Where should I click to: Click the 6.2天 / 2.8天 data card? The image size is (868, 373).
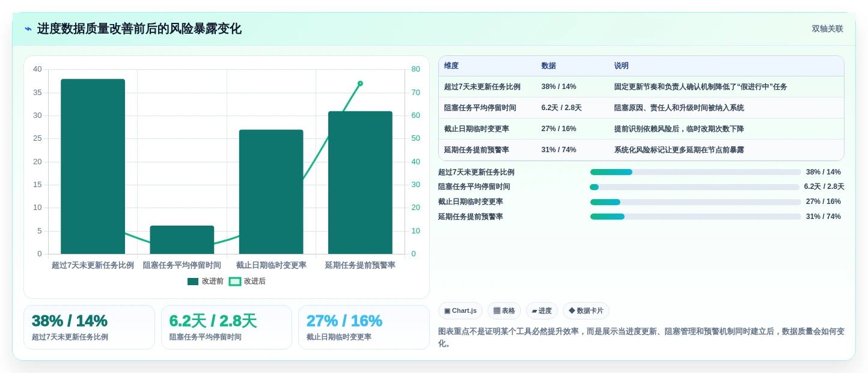tap(227, 327)
